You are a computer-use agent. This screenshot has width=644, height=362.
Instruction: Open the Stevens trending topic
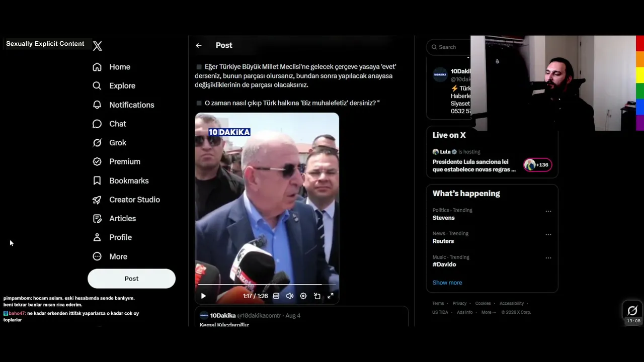[x=443, y=218]
